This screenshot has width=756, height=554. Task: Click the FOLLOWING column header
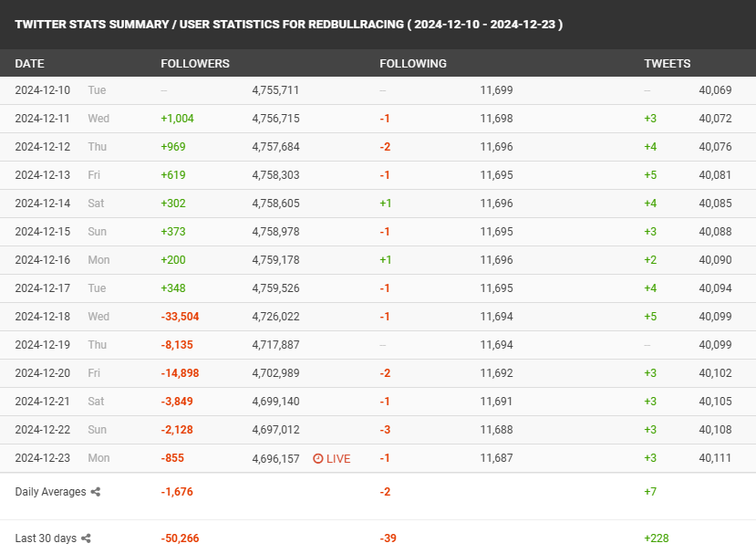click(413, 64)
